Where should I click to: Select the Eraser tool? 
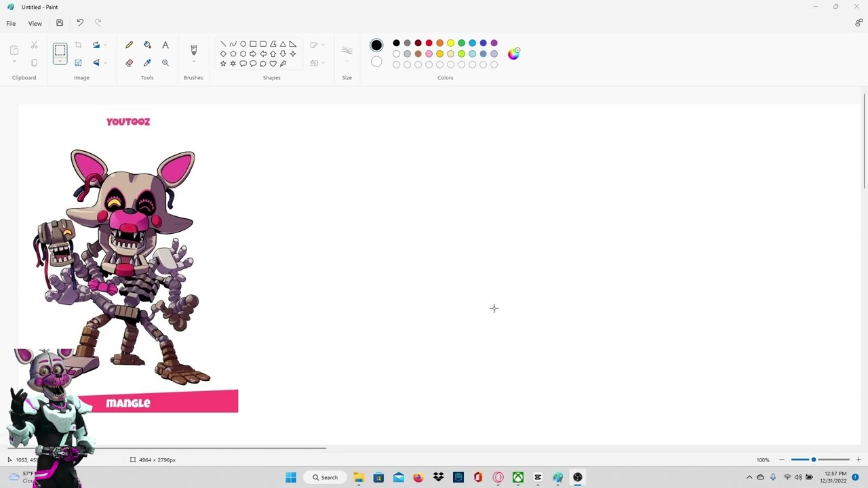point(129,62)
